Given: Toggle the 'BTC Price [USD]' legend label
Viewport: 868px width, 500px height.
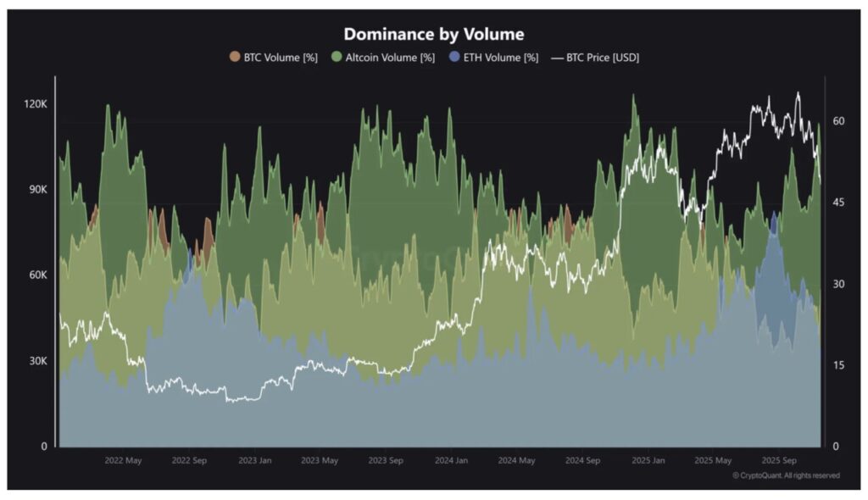Looking at the screenshot, I should pos(603,57).
